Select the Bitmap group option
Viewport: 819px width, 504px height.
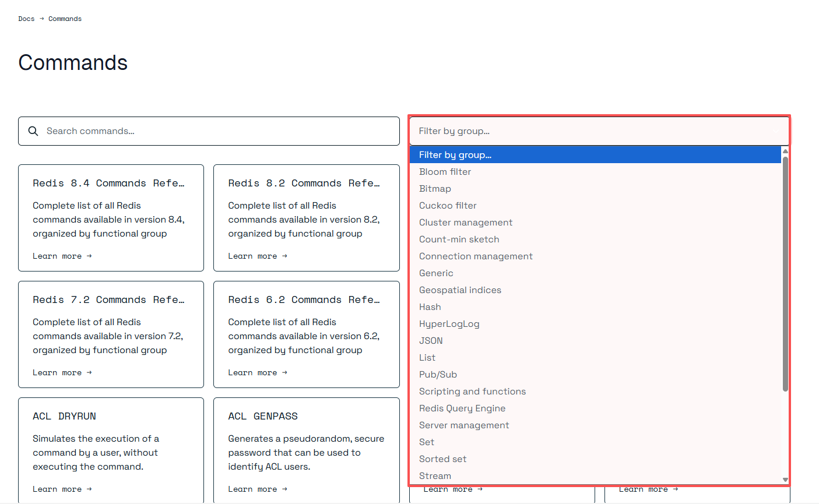tap(595, 189)
